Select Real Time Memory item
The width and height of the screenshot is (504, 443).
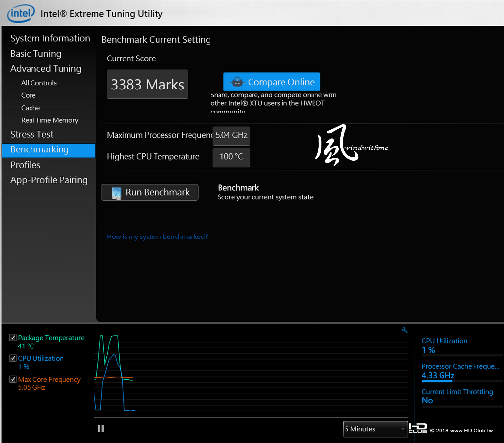click(50, 120)
